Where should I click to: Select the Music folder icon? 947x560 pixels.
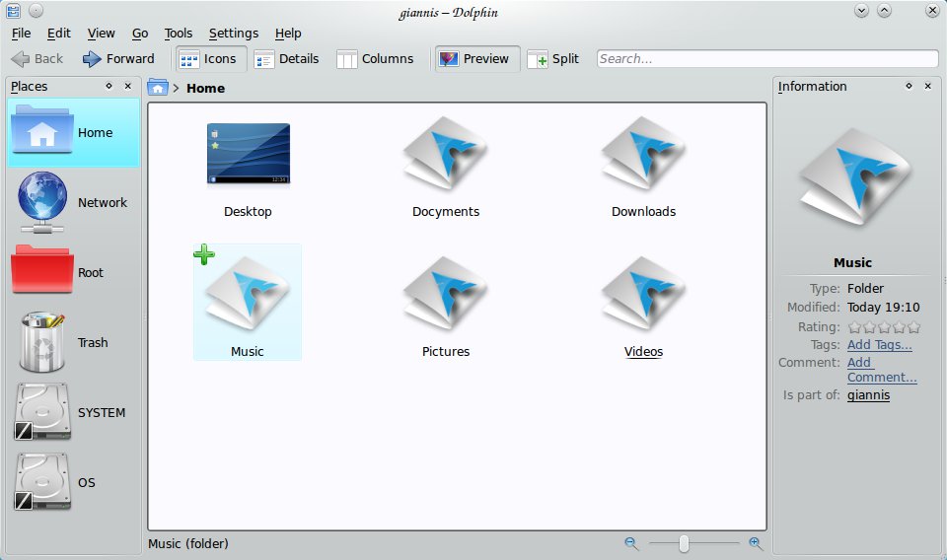click(248, 295)
